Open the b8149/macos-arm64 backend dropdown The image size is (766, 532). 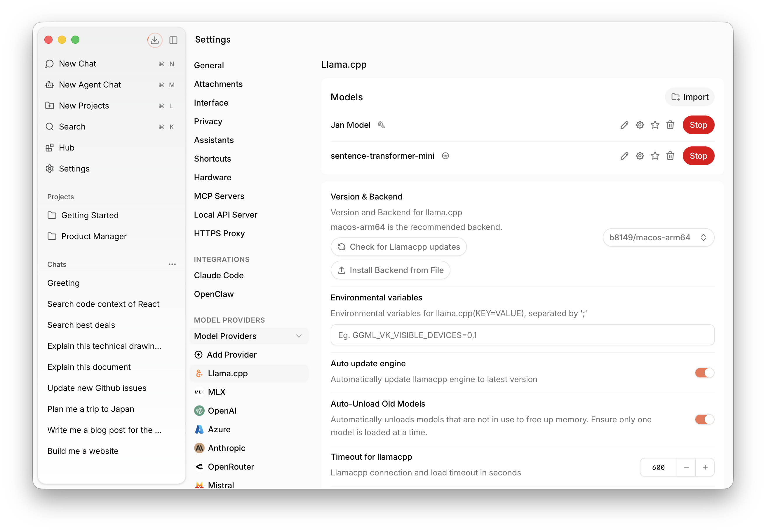click(658, 237)
